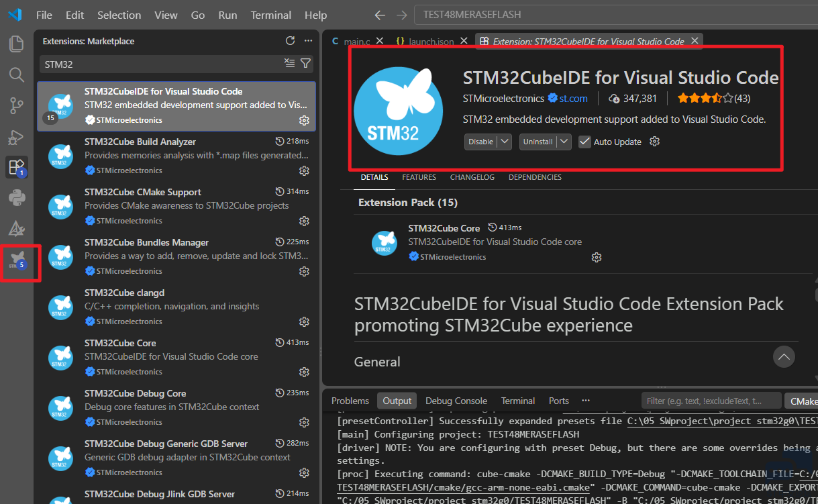Open the Go menu

click(198, 15)
